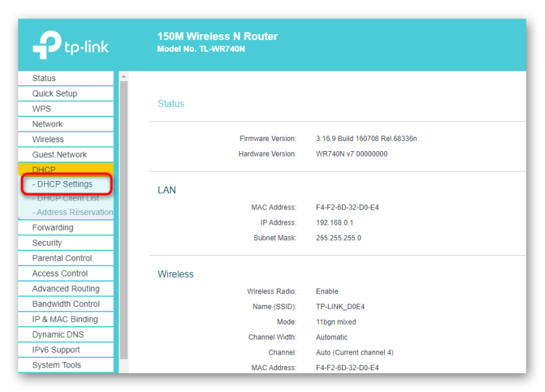Open IPv6 Support menu

tap(66, 350)
